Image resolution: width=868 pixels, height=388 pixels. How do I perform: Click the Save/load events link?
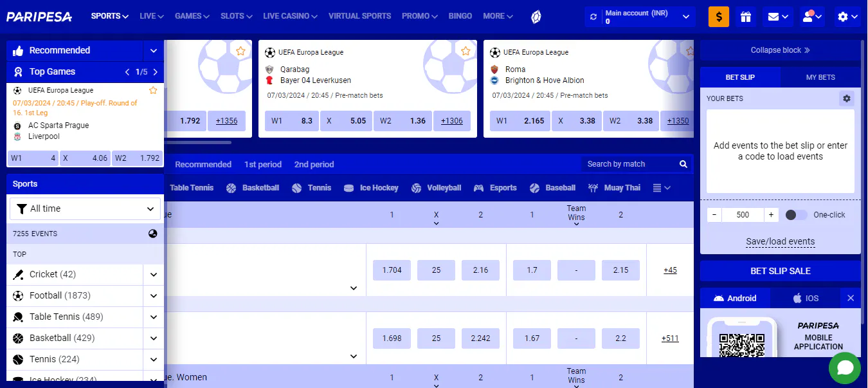(781, 242)
